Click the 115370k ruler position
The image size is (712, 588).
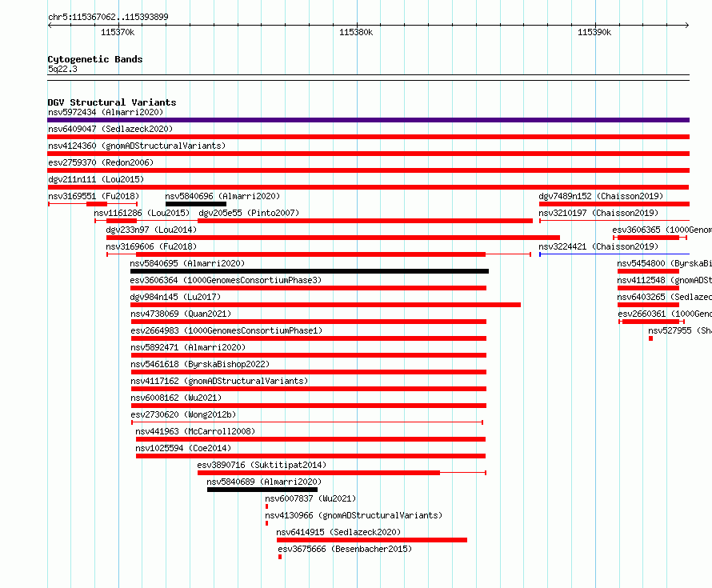[118, 32]
